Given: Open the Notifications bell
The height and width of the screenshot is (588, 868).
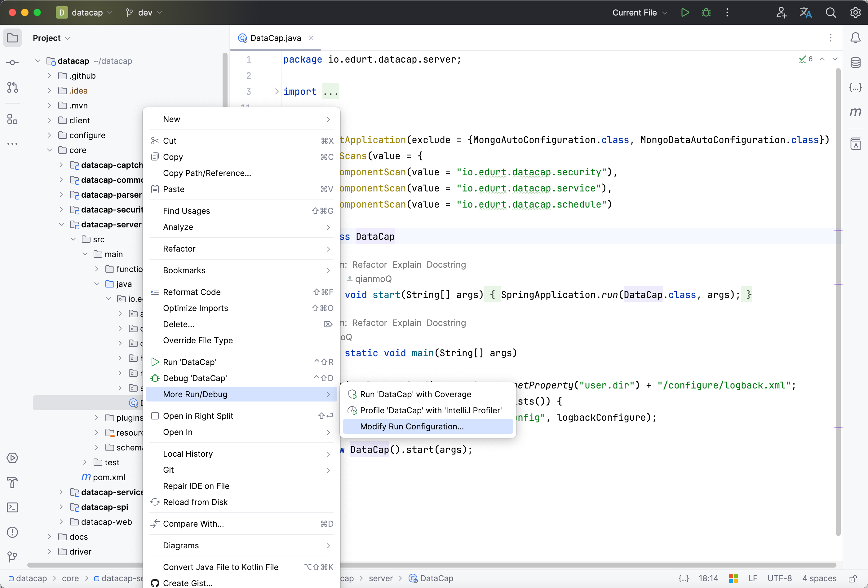Looking at the screenshot, I should 855,38.
